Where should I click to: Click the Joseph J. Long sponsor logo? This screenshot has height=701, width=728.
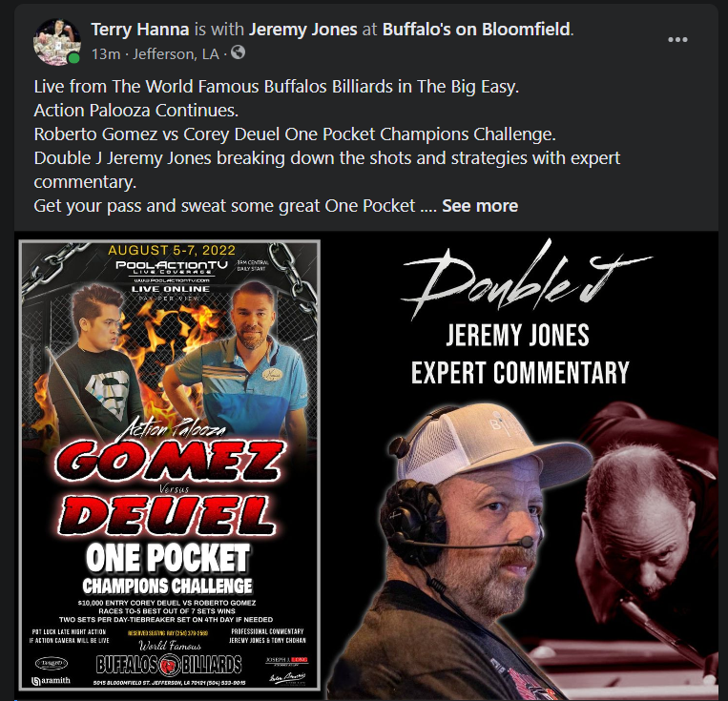pos(286,660)
